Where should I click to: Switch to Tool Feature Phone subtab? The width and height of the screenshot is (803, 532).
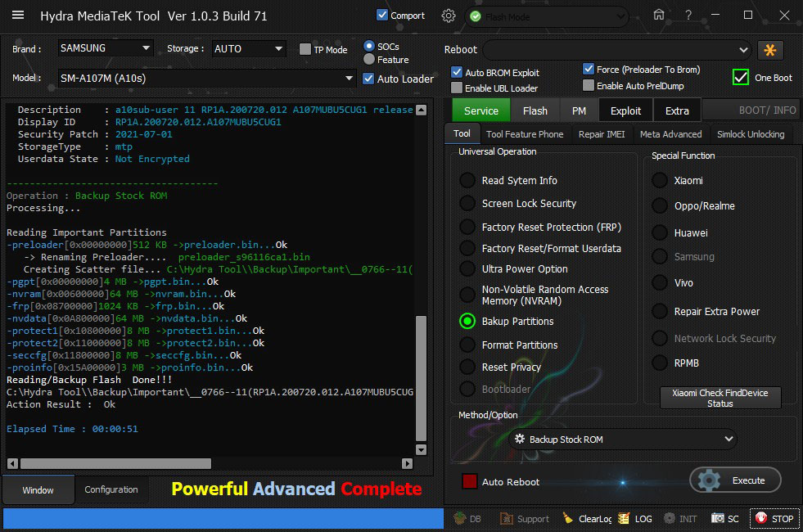pos(525,134)
